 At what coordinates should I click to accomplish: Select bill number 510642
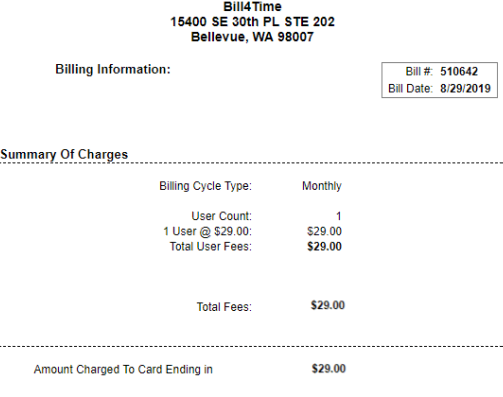pyautogui.click(x=459, y=71)
